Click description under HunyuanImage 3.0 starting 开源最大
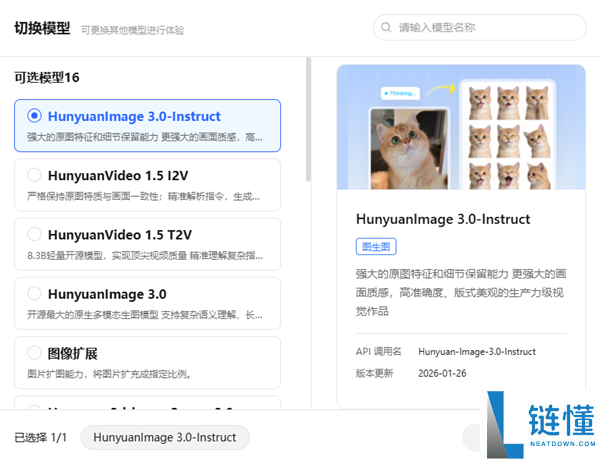The width and height of the screenshot is (600, 460). coord(145,315)
